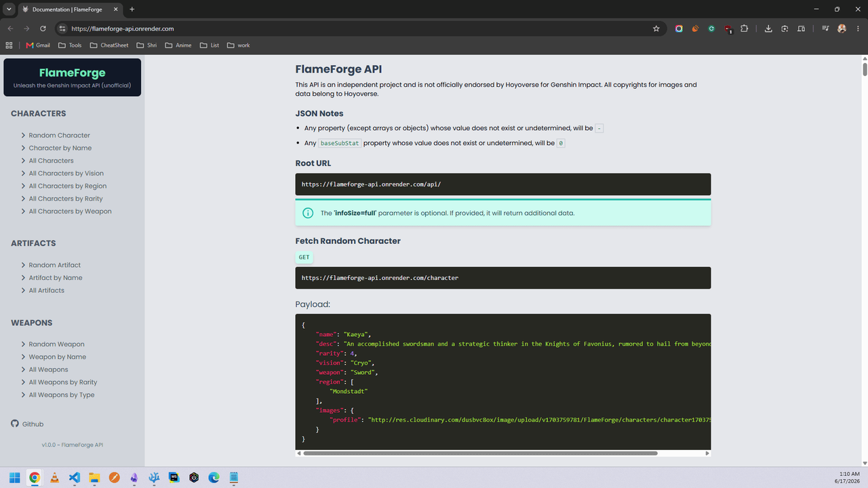Open the Chrome three-dot menu
The image size is (868, 488).
coord(857,28)
